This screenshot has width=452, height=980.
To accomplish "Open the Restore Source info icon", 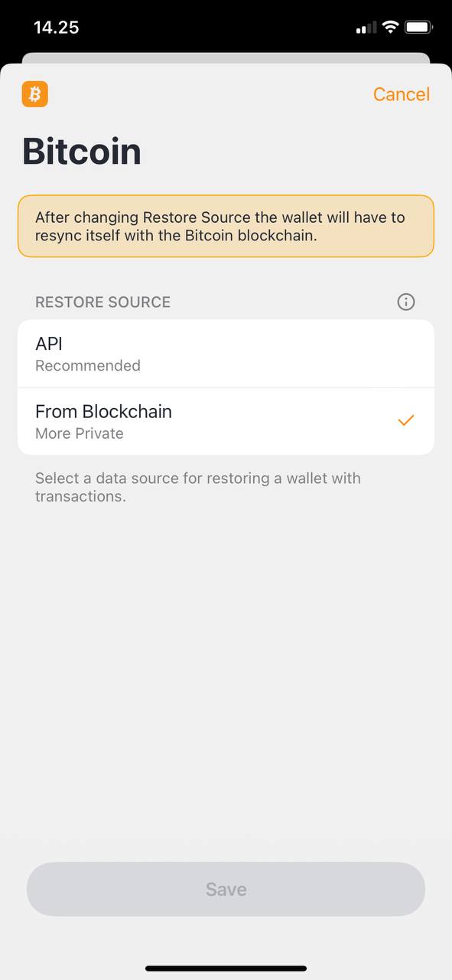I will (406, 302).
